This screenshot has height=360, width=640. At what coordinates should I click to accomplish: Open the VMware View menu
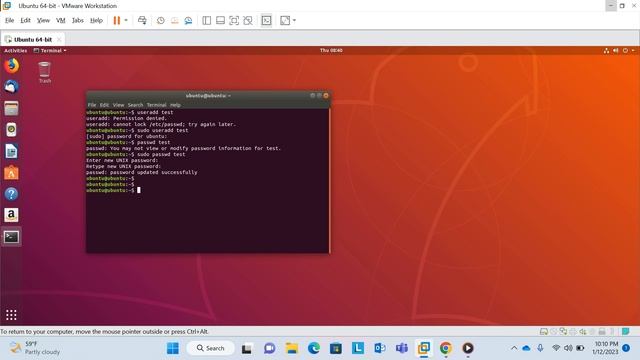click(43, 20)
